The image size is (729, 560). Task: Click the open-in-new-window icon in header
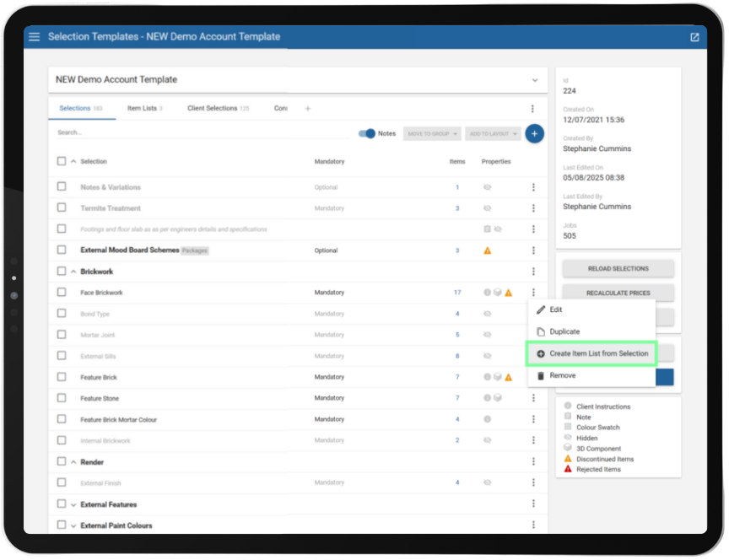click(694, 37)
